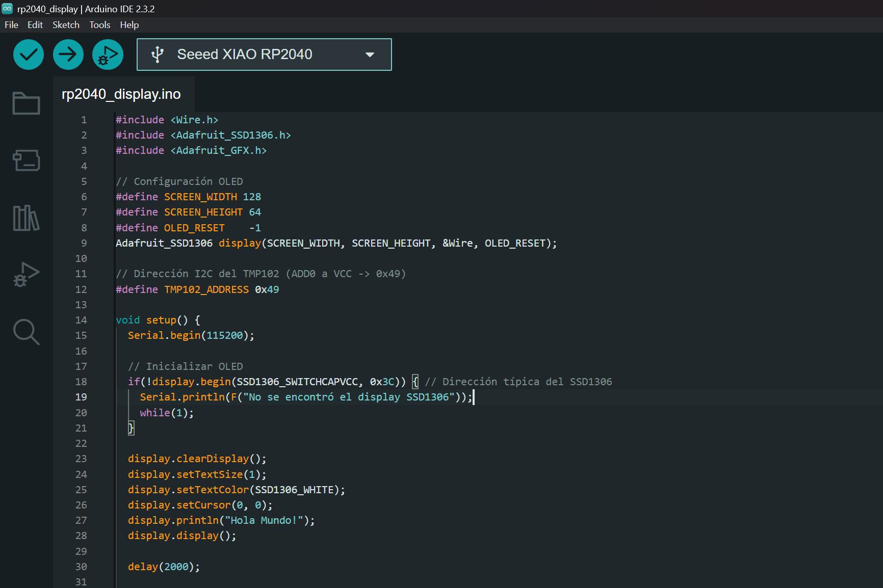Click the SCREEN_WIDTH 128 define line
The width and height of the screenshot is (883, 588).
point(188,197)
